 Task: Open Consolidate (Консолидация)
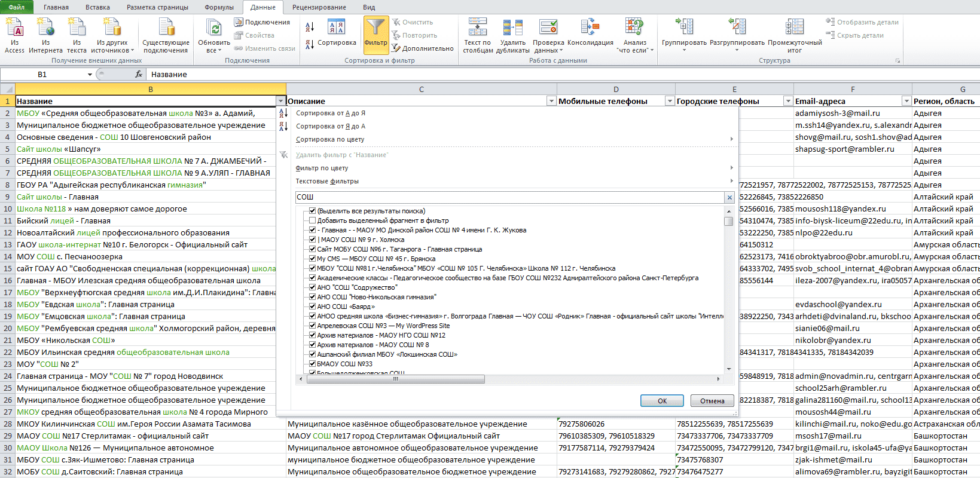click(590, 33)
